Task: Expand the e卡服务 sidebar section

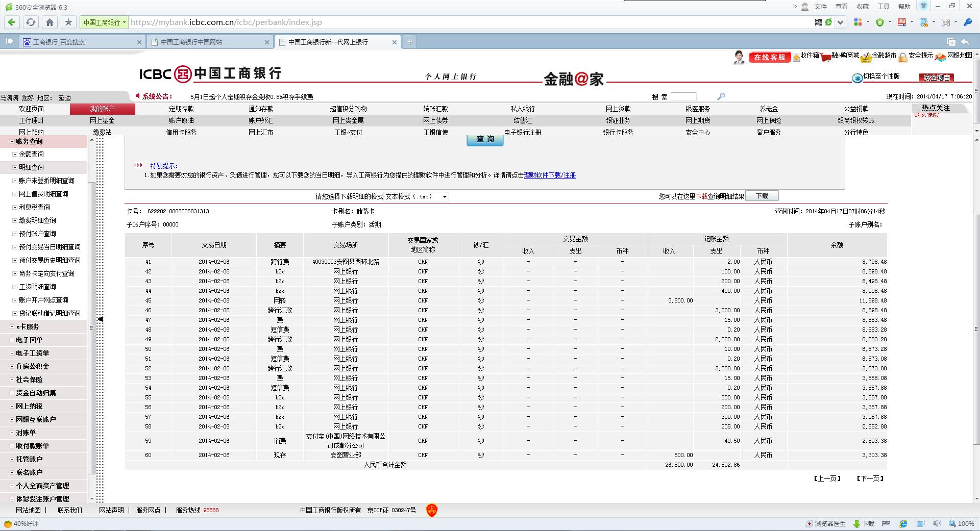Action: (28, 326)
